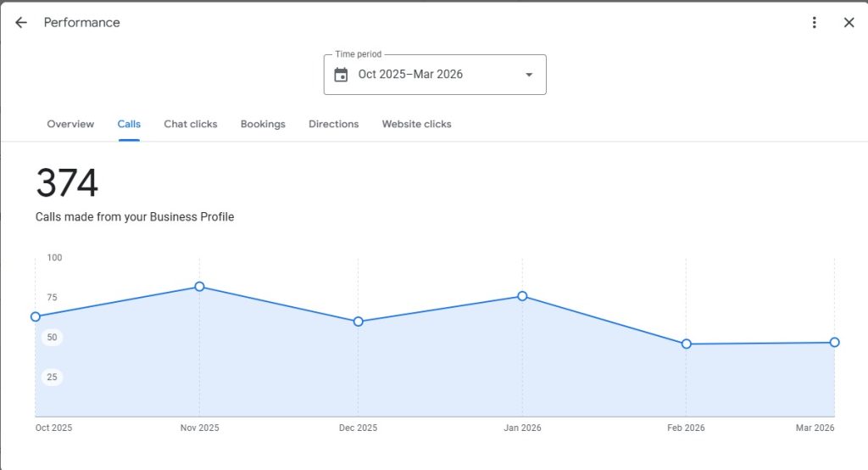
Task: Open the Chat clicks tab
Action: 191,124
